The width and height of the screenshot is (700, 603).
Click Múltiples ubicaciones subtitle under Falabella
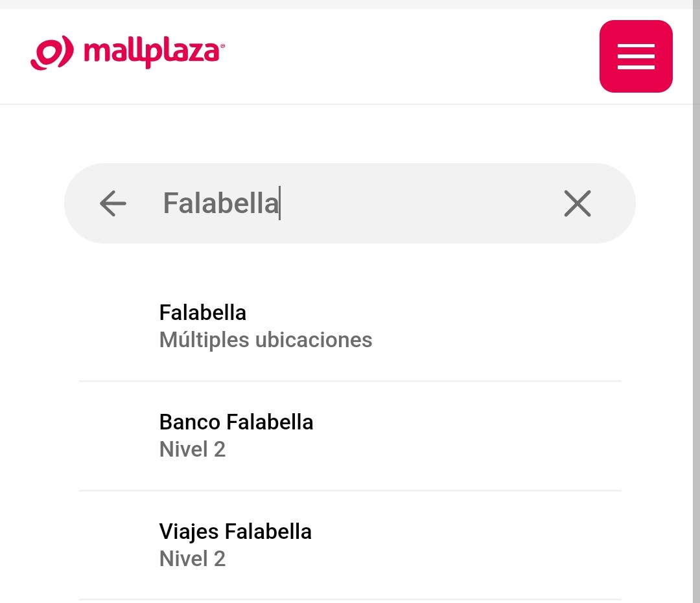tap(266, 340)
